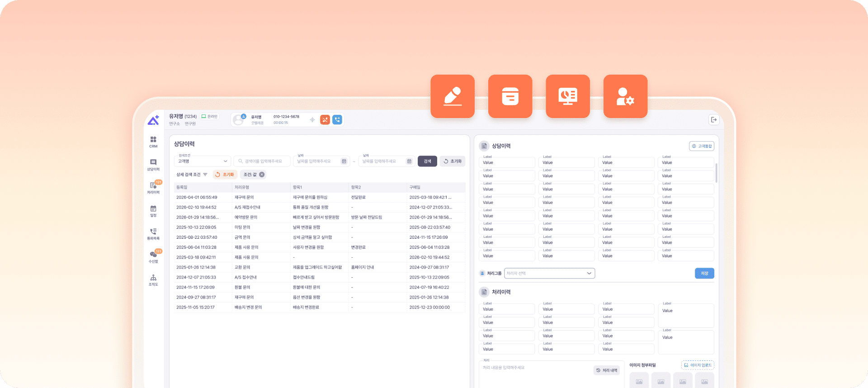Open the first date field calendar picker
Image resolution: width=868 pixels, height=388 pixels.
tap(344, 161)
